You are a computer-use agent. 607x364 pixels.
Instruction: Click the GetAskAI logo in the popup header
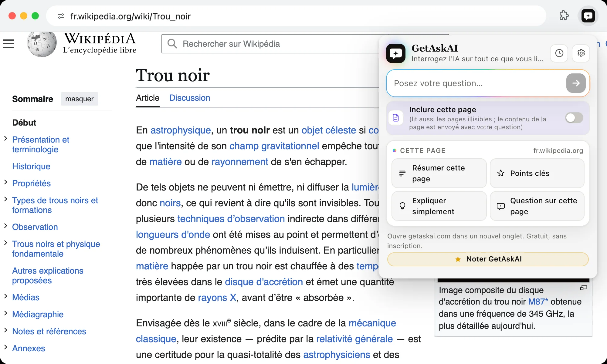pyautogui.click(x=395, y=53)
